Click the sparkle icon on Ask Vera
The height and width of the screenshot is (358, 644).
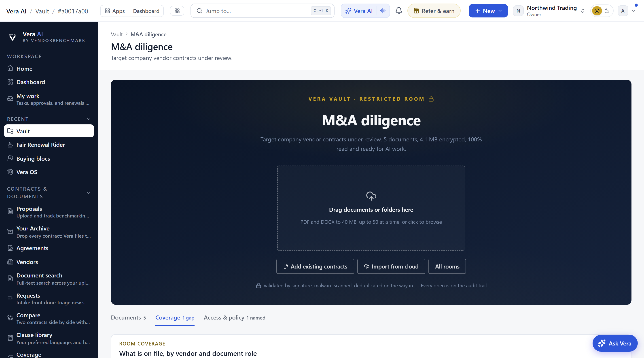pyautogui.click(x=602, y=343)
